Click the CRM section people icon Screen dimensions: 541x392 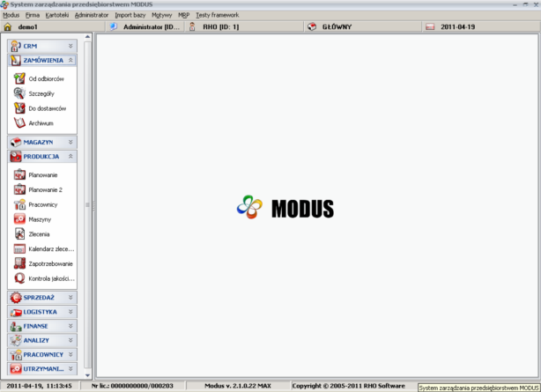tap(16, 46)
